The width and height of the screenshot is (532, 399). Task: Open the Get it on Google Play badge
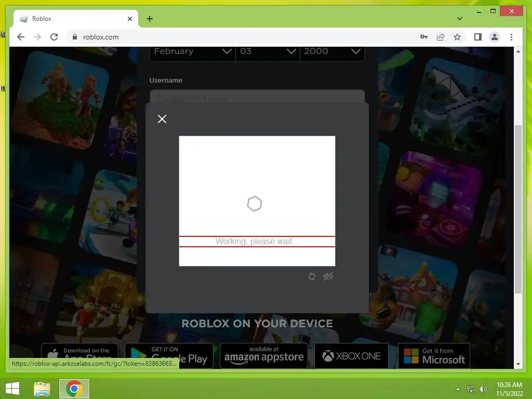(169, 355)
